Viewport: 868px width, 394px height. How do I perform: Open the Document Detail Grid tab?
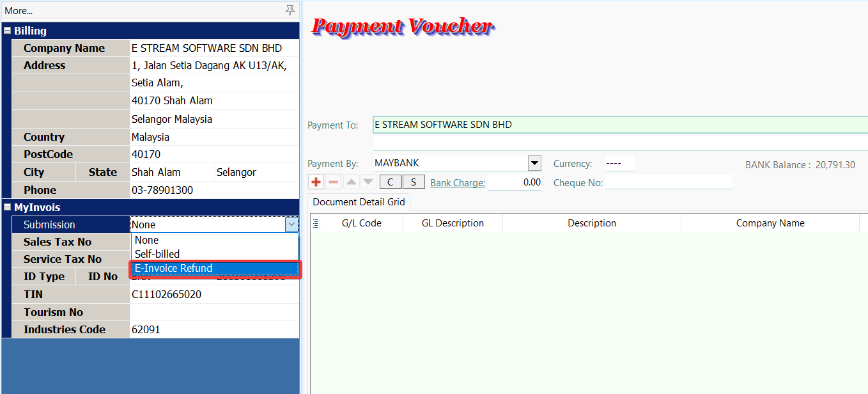point(359,202)
